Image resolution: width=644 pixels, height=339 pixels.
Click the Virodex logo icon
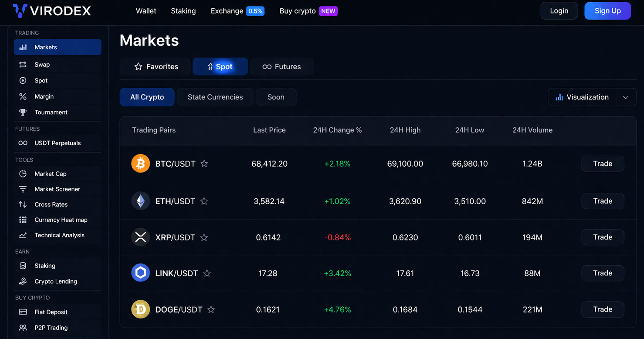tap(20, 11)
